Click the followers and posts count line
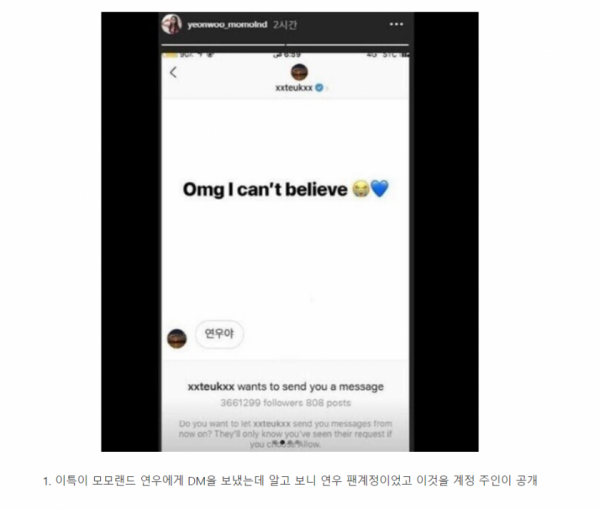Image resolution: width=600 pixels, height=509 pixels. point(285,403)
